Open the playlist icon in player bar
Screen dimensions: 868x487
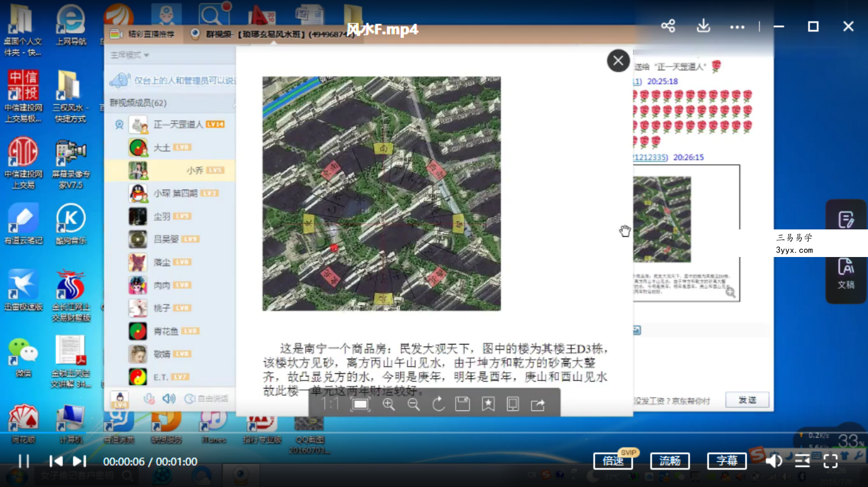click(802, 461)
